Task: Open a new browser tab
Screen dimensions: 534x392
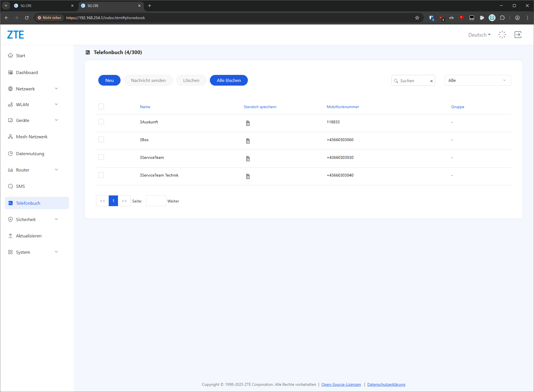Action: coord(150,6)
